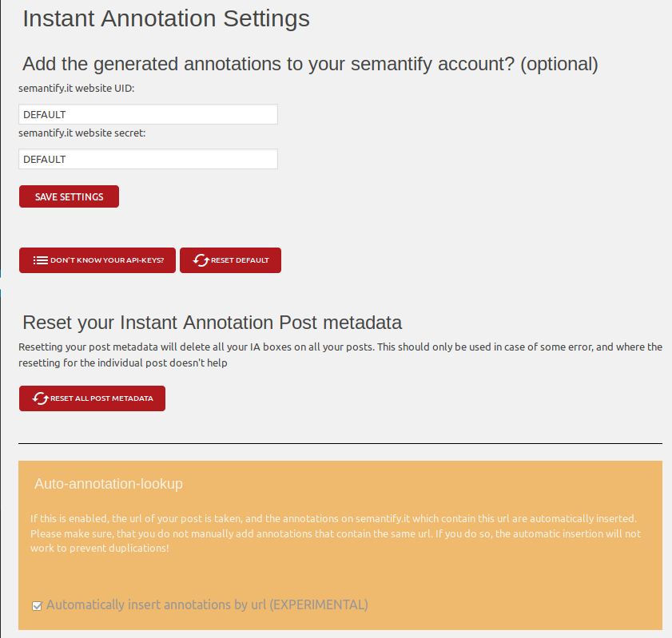
Task: Click the post metadata resetting warning paragraph
Action: click(340, 355)
